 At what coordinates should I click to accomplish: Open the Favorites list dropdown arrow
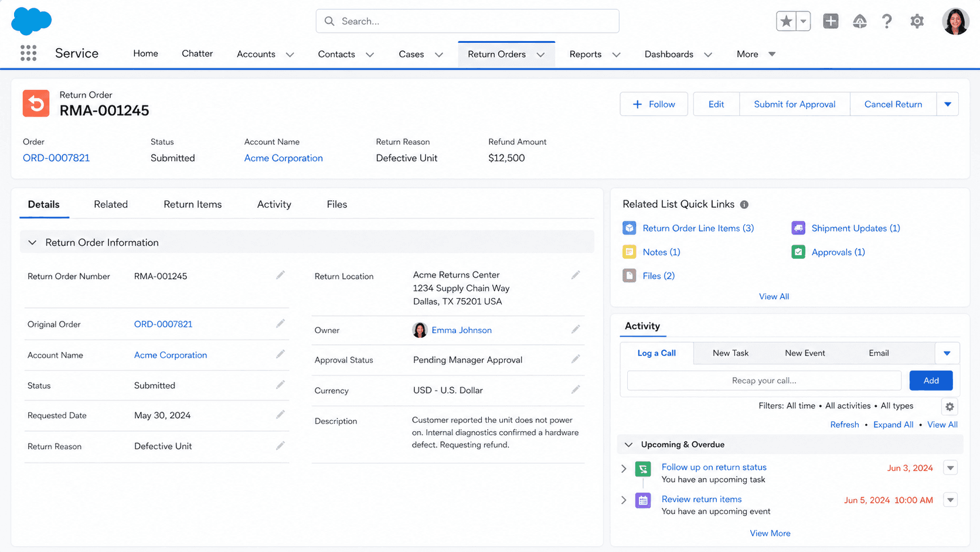point(804,21)
